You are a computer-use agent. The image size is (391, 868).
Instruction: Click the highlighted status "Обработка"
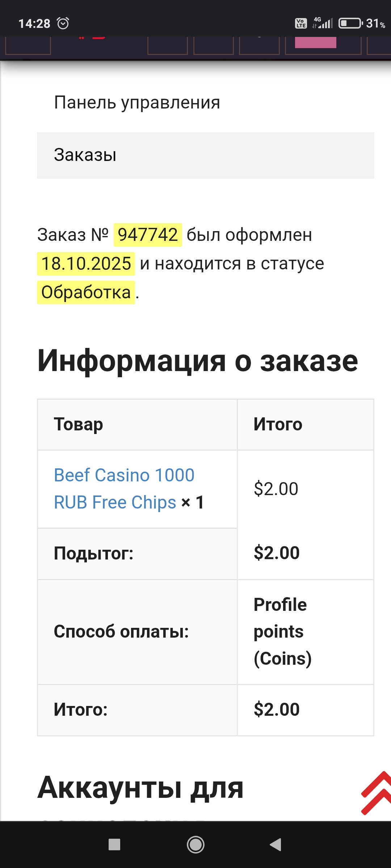pos(86,292)
